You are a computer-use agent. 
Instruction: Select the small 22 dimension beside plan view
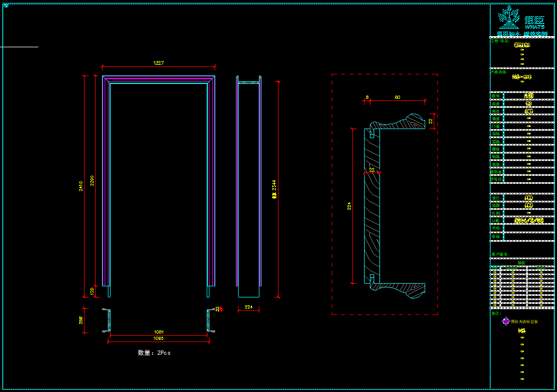point(218,309)
